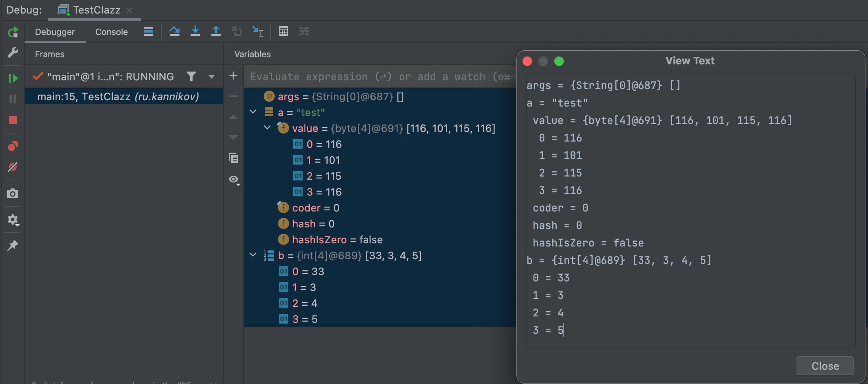
Task: Select b element 2 = 4
Action: click(x=380, y=303)
